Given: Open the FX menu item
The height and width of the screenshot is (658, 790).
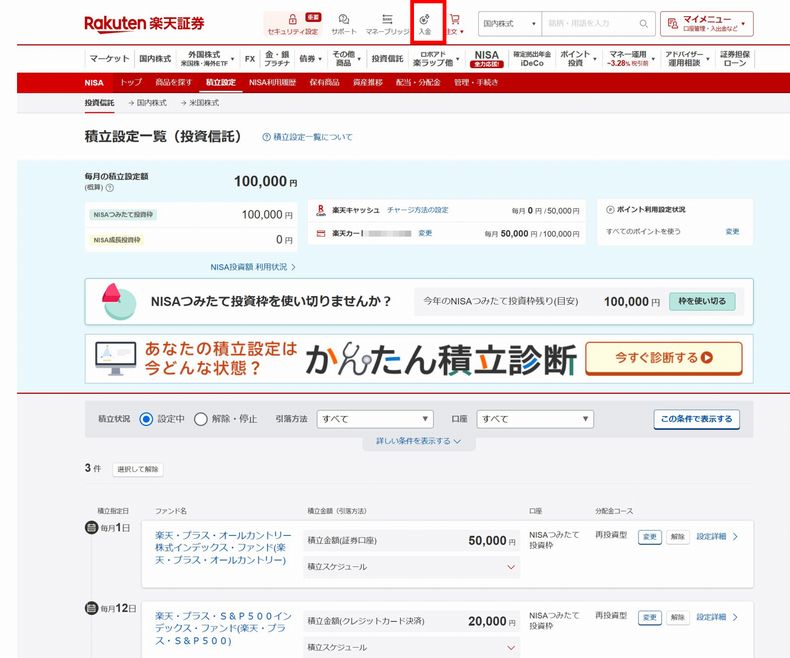Looking at the screenshot, I should click(x=250, y=58).
